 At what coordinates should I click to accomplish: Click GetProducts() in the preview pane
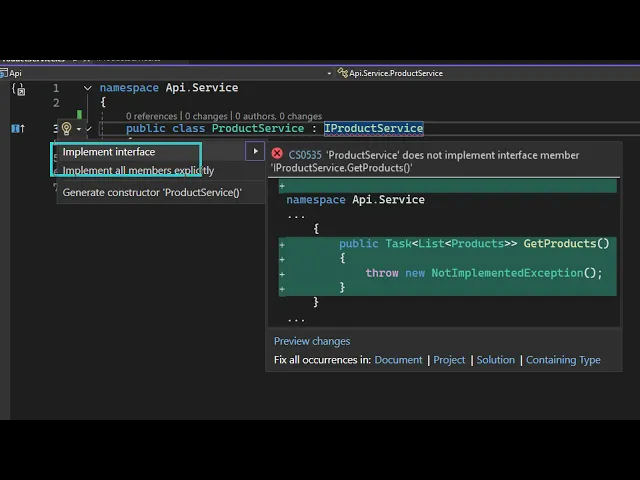(x=566, y=244)
